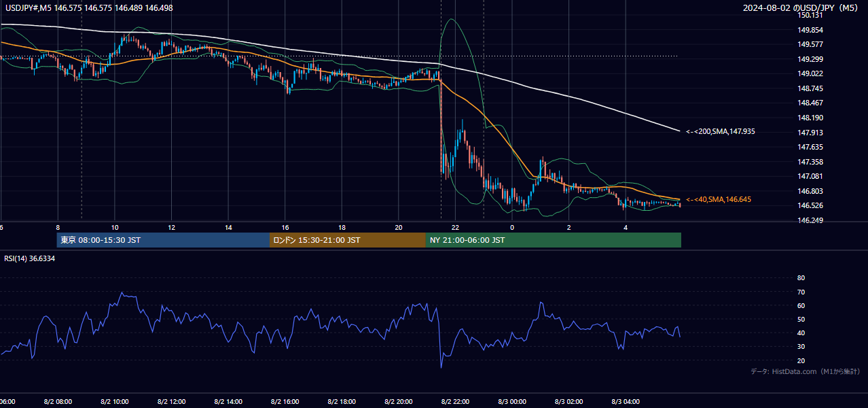Click the 40,SMA,146.645 label
This screenshot has height=408, width=868.
(x=719, y=199)
